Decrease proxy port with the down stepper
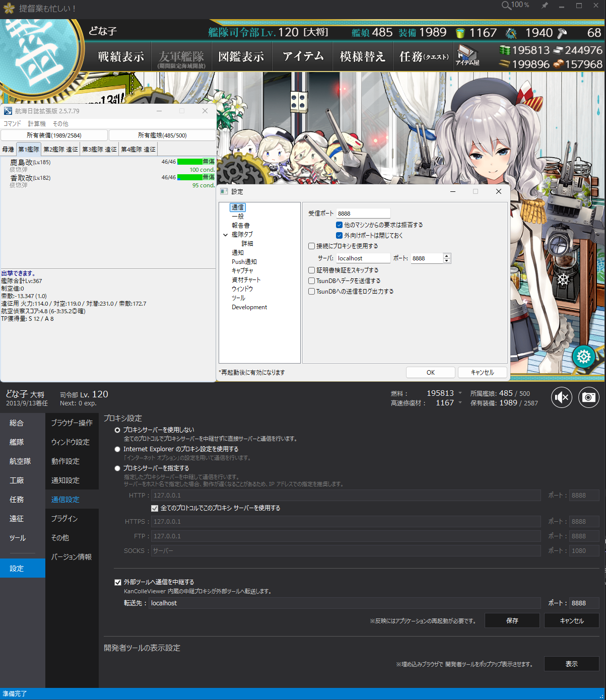606x700 pixels. 446,260
